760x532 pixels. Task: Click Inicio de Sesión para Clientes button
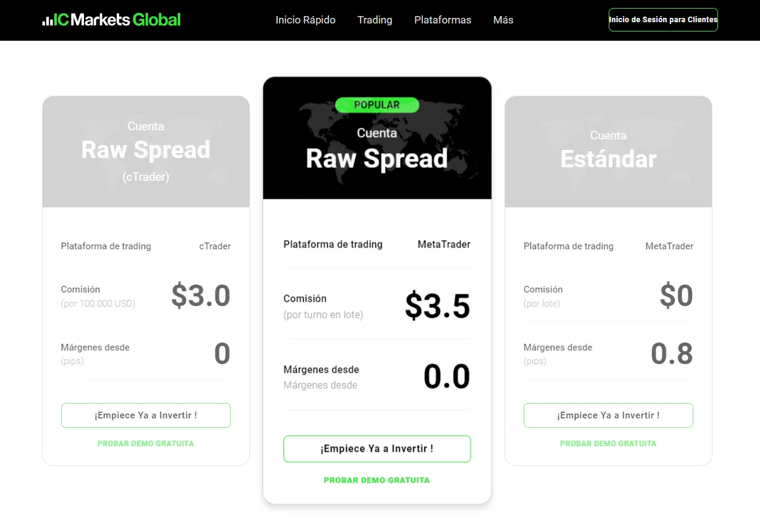point(663,20)
